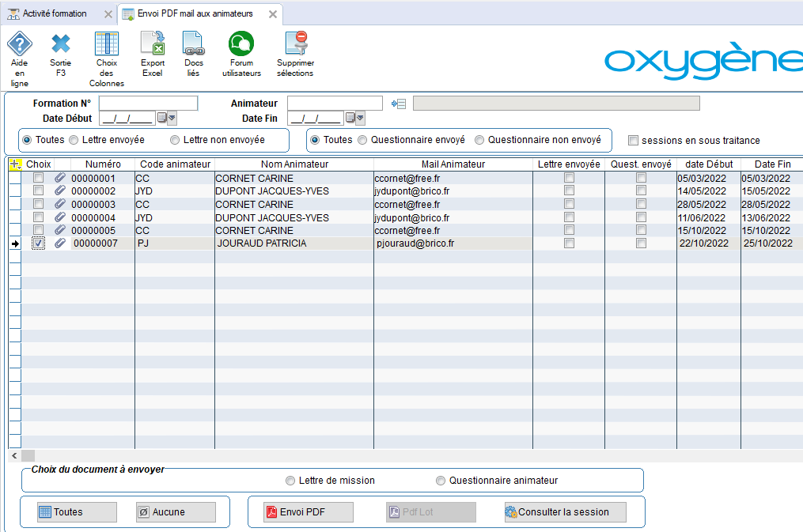Open the paperclip attachment for row 00000004
Viewport: 803px width, 532px height.
[x=60, y=217]
